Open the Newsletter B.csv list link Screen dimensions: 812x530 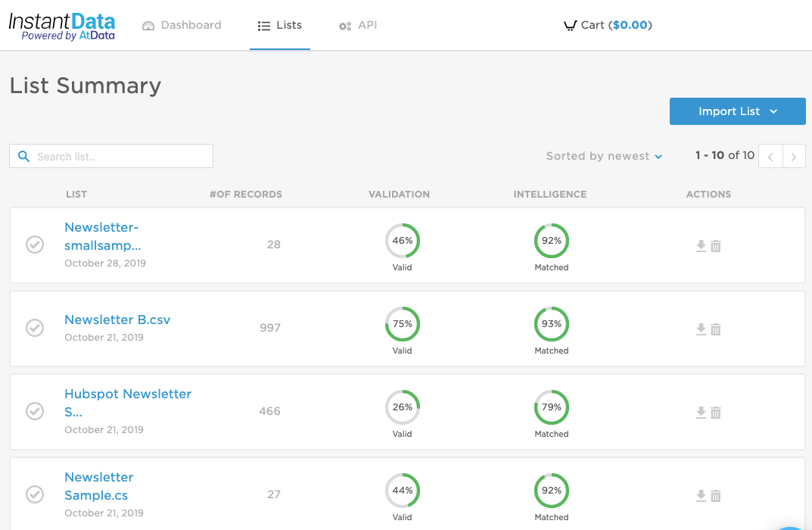point(117,320)
